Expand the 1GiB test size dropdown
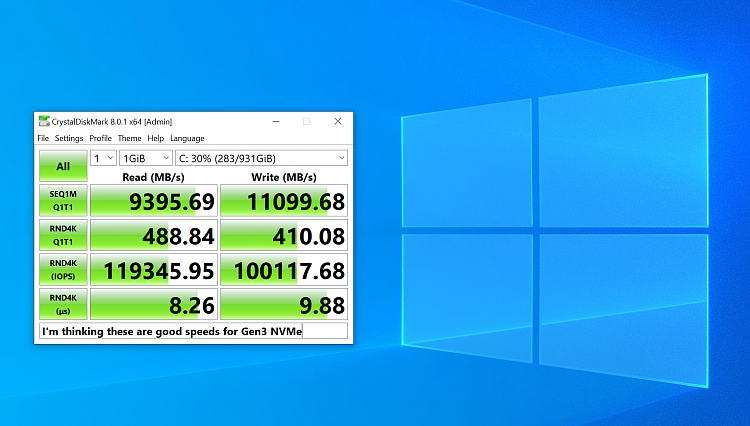This screenshot has width=750, height=426. coord(146,158)
